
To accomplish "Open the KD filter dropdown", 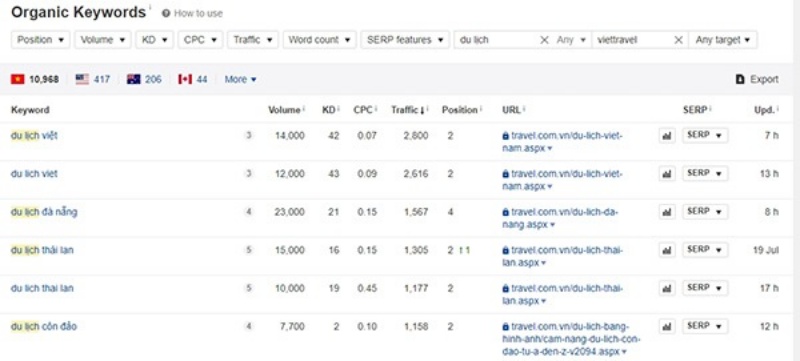I will pyautogui.click(x=155, y=40).
